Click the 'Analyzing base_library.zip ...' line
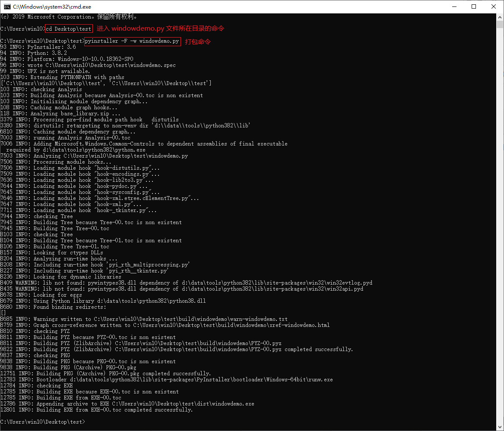This screenshot has height=431, width=504. (x=60, y=114)
